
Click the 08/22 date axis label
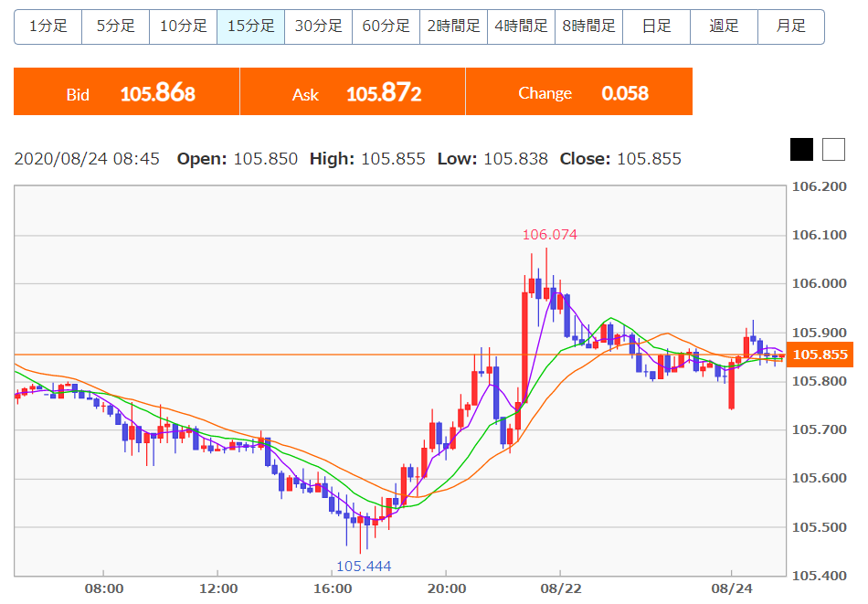point(561,588)
